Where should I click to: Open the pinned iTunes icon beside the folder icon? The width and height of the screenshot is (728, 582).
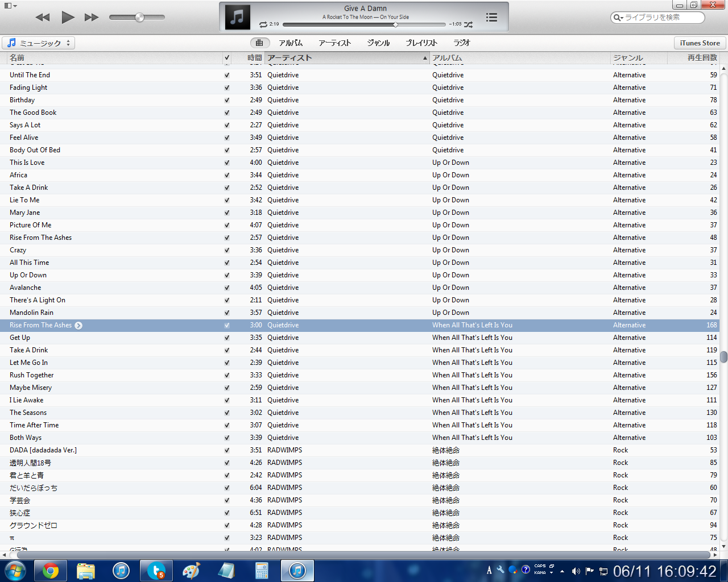pyautogui.click(x=121, y=571)
